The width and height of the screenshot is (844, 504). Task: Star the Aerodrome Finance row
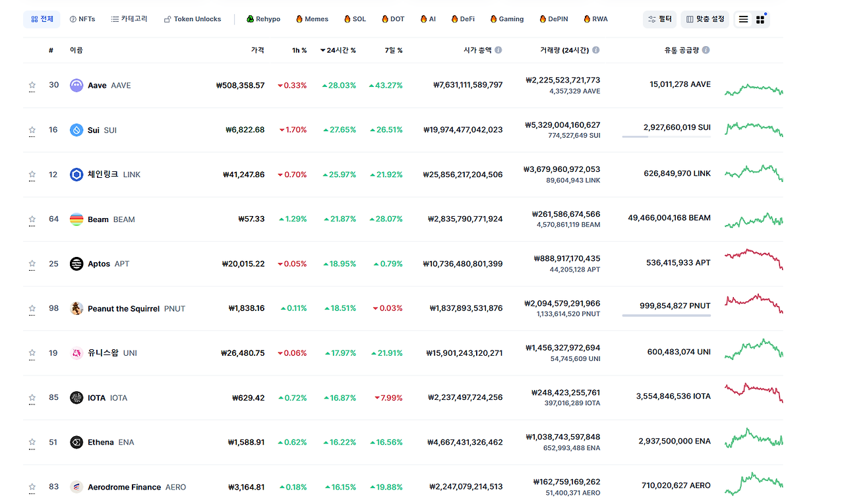pos(32,487)
